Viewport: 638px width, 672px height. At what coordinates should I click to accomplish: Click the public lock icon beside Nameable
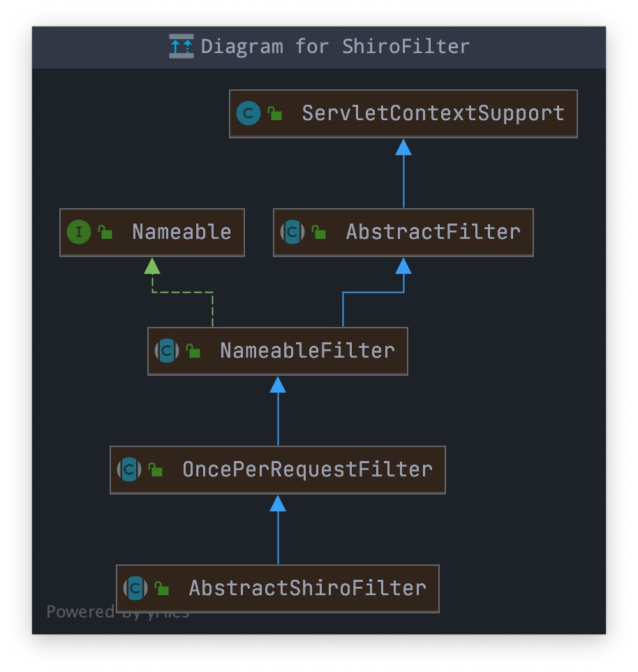(x=105, y=233)
